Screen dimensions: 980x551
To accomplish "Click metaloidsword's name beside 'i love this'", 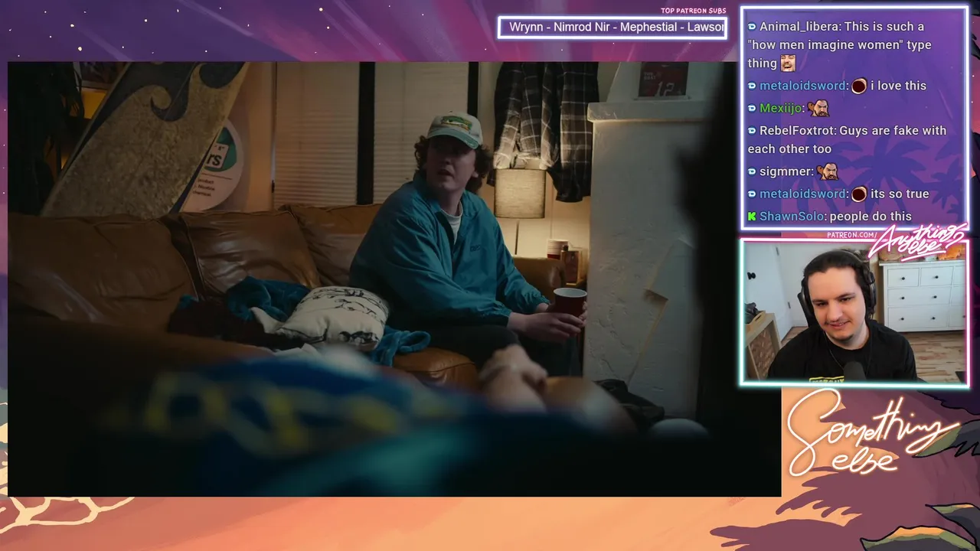I will 802,86.
